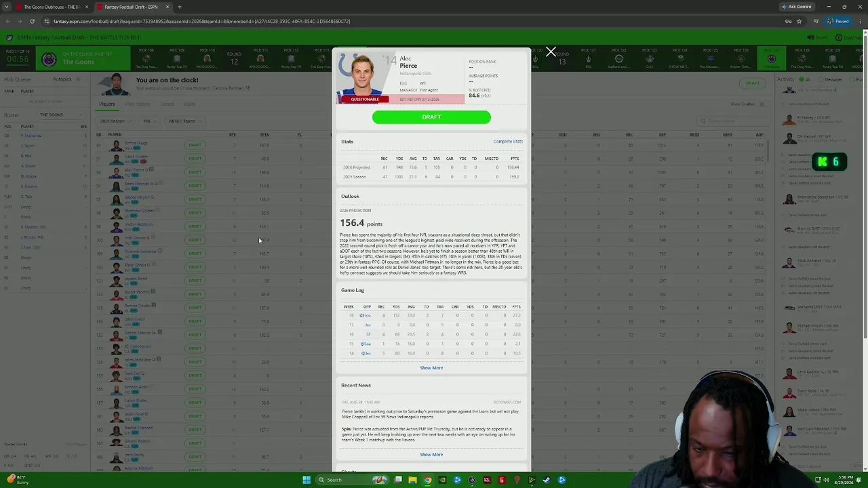The image size is (868, 488).
Task: Click the Fantasy Football Draft browser tab
Action: (x=131, y=7)
